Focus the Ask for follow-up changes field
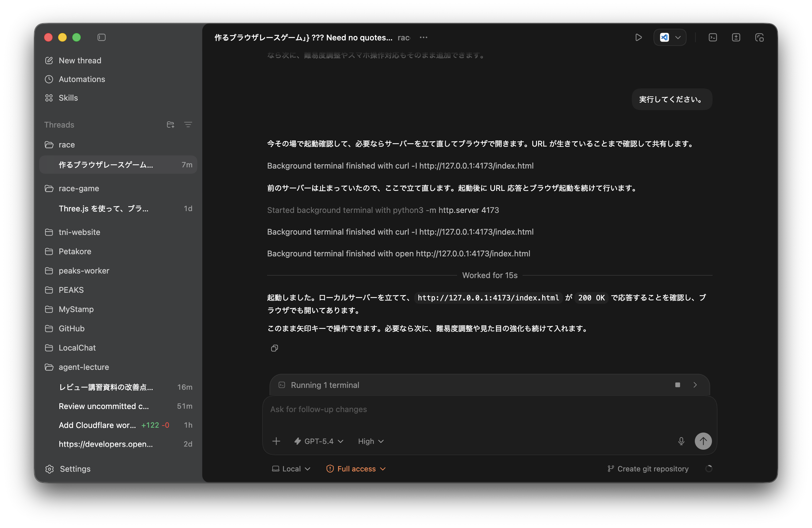 (x=489, y=409)
